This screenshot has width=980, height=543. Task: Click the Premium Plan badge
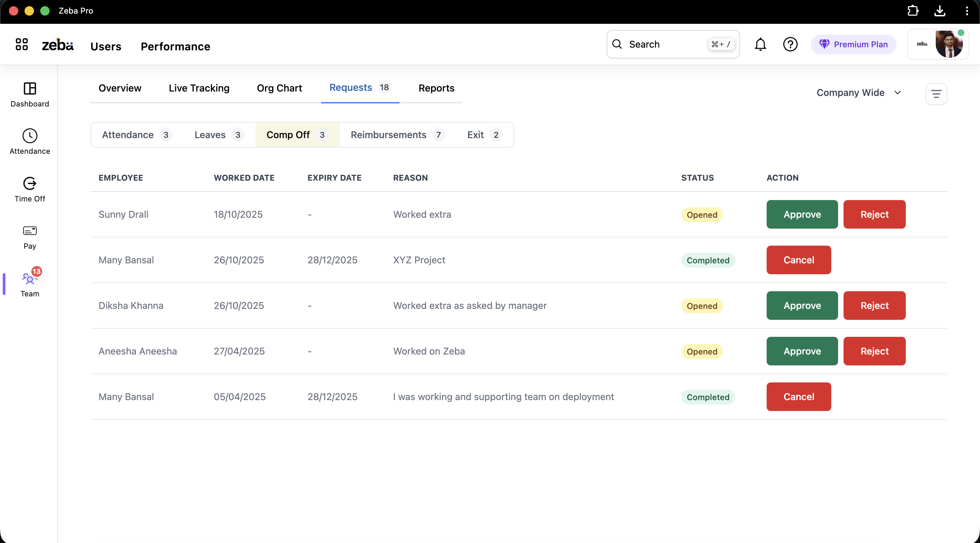[x=853, y=45]
